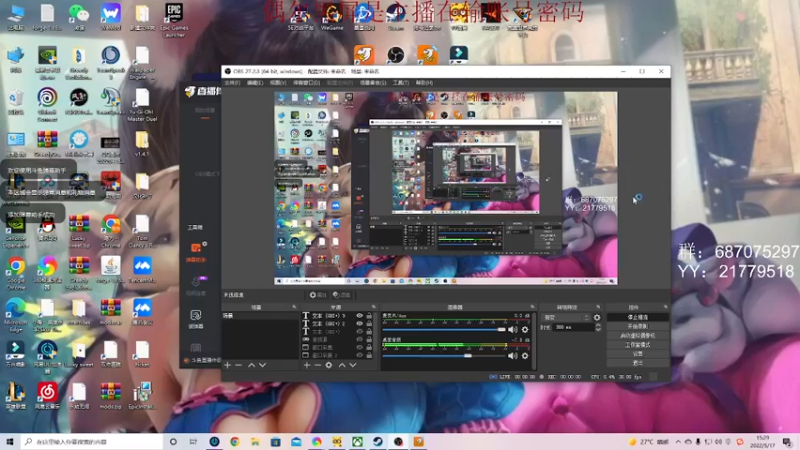Pop out the Scenes dock panel
800x450 pixels.
point(294,307)
